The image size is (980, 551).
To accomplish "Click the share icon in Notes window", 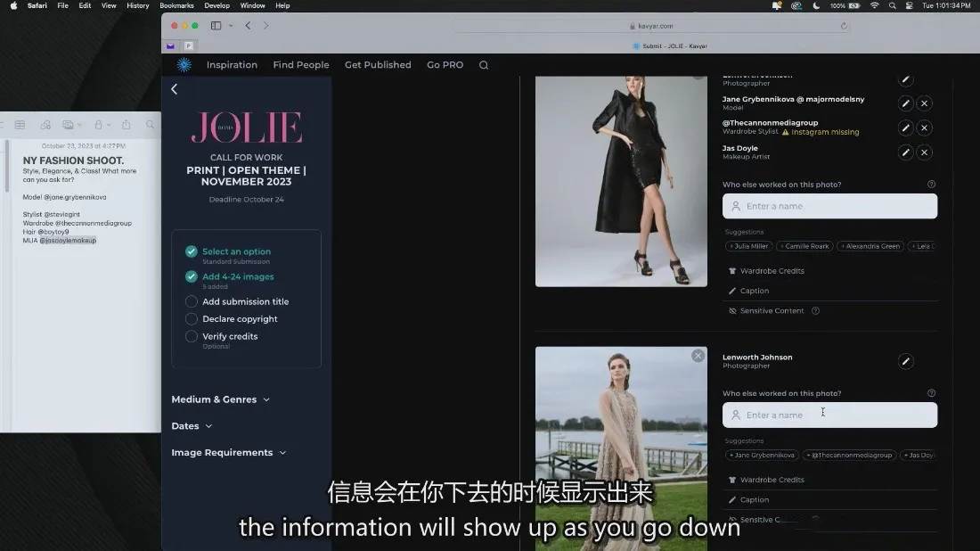I will tap(127, 125).
